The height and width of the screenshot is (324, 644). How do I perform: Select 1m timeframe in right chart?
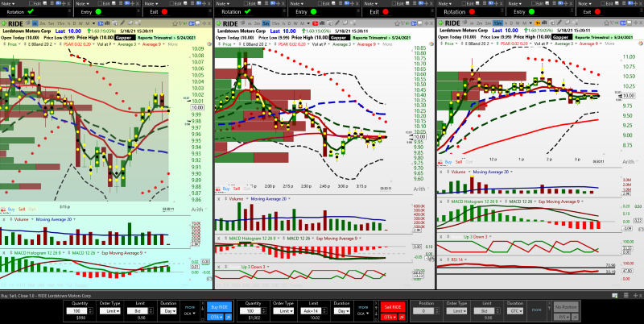tap(472, 23)
